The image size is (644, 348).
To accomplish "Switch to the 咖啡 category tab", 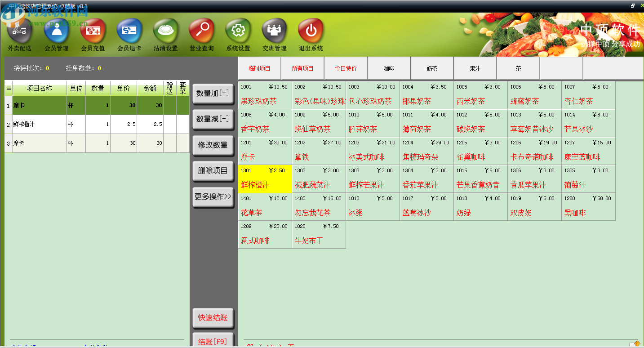I will tap(389, 68).
